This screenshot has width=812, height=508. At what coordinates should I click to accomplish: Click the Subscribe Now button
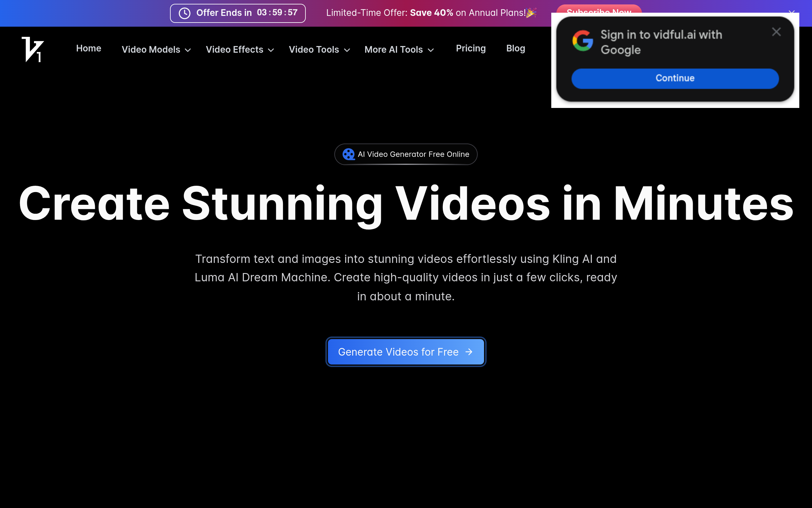point(599,10)
